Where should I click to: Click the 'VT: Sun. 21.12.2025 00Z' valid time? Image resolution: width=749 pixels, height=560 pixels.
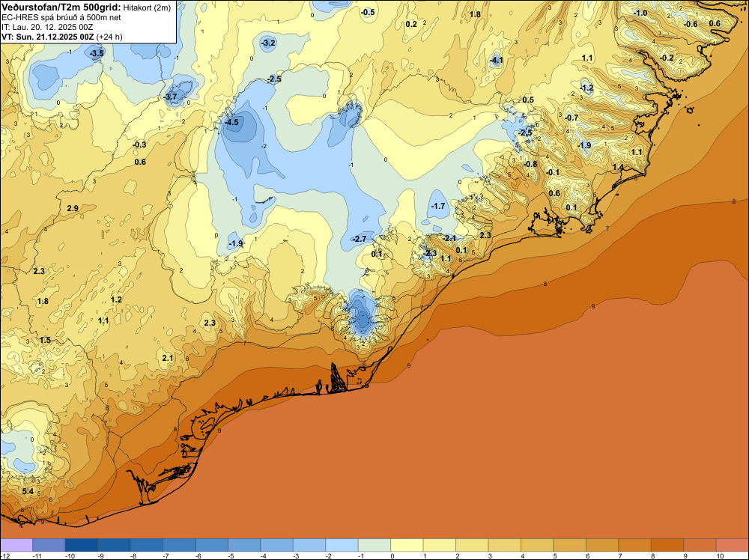click(48, 37)
